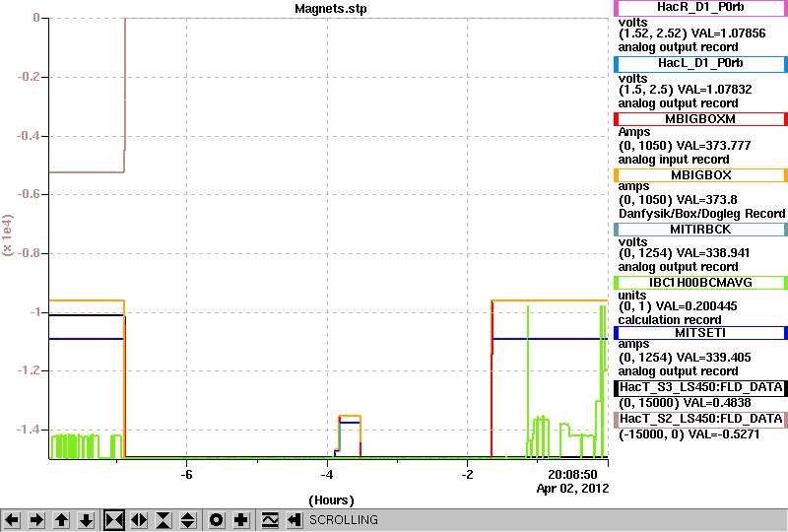Click the VAL=1.07832 readout text

coord(714,90)
